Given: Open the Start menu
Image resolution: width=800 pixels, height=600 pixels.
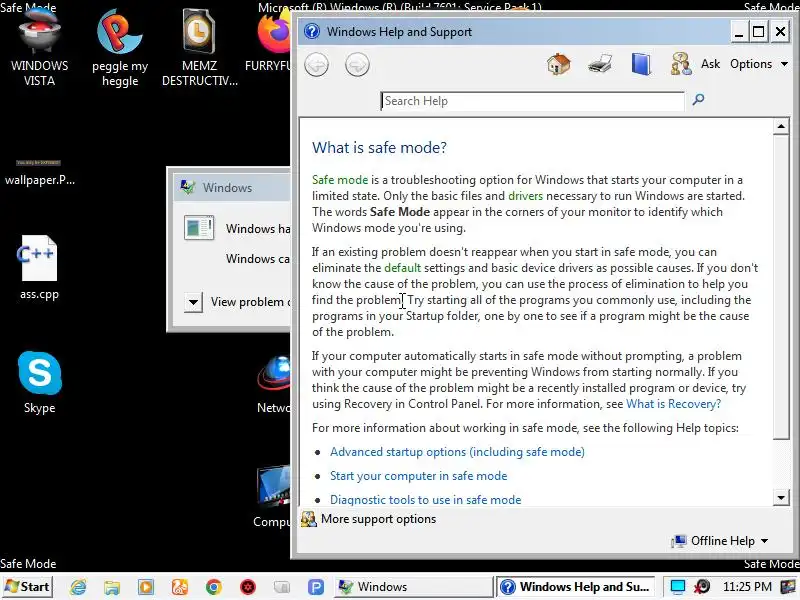Looking at the screenshot, I should point(27,587).
